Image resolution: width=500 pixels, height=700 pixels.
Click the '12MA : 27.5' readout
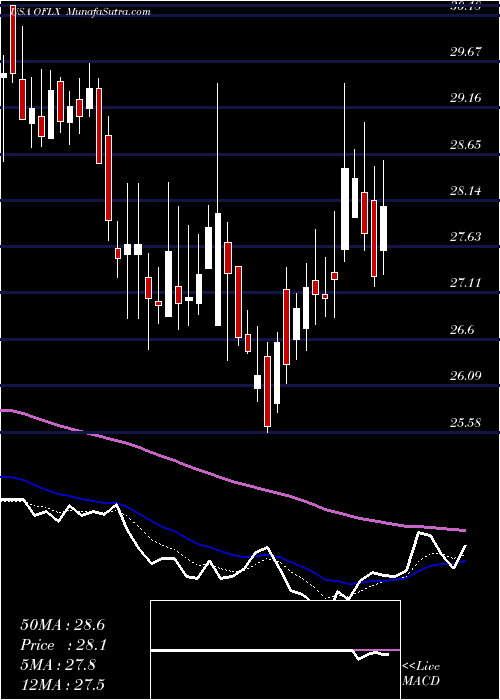pos(63,685)
